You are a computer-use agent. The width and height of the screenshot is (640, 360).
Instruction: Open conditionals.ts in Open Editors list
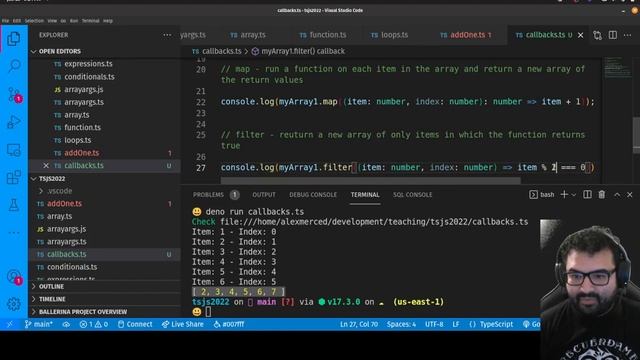[x=104, y=77]
